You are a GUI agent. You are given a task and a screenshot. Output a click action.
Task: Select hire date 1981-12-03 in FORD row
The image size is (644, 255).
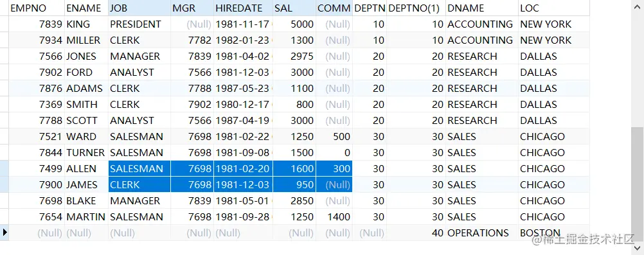(x=243, y=73)
